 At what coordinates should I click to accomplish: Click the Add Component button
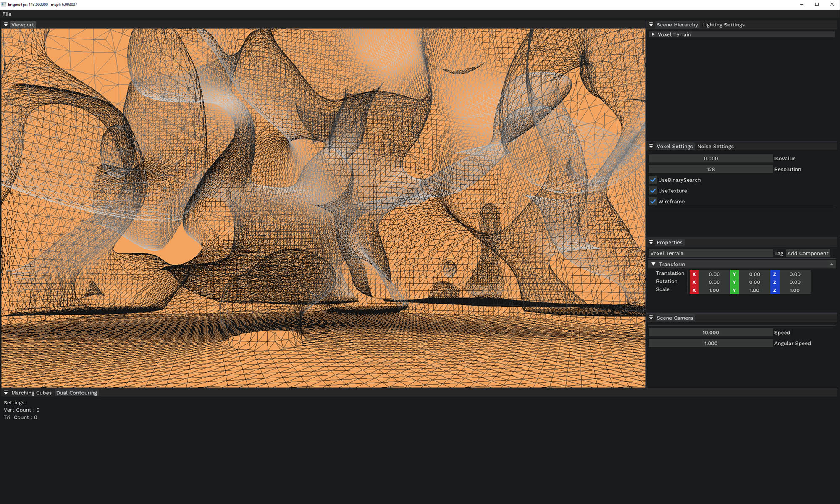tap(808, 253)
